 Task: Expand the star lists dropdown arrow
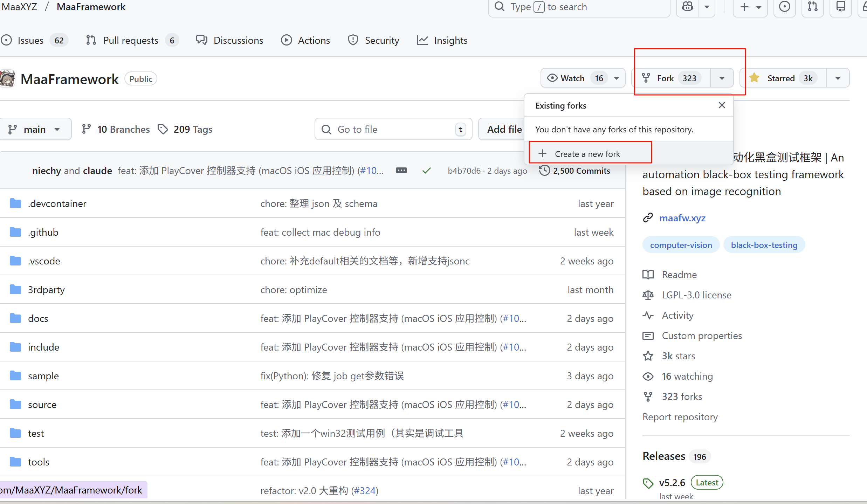[x=838, y=78]
